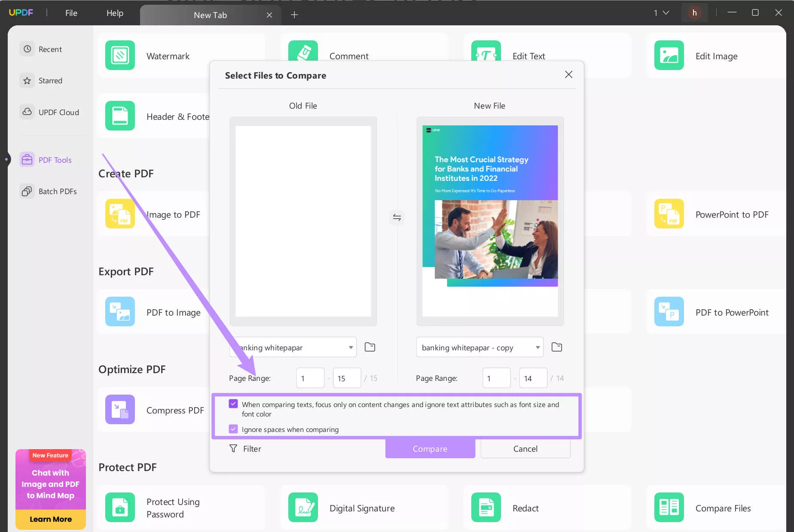Screen dimensions: 794x532
Task: Click the Redact tool icon
Action: (486, 508)
